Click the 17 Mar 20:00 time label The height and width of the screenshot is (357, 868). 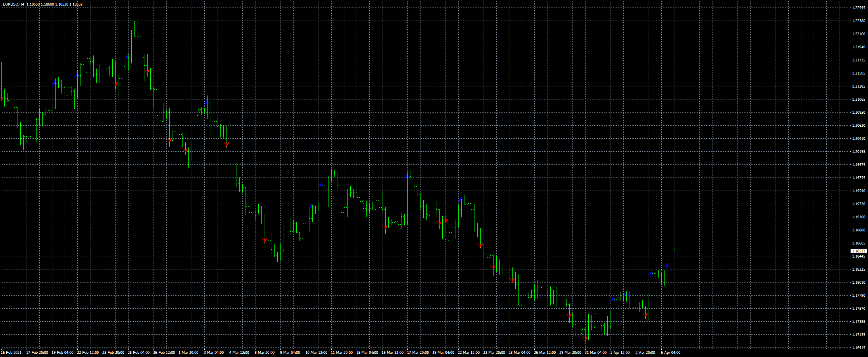point(418,352)
